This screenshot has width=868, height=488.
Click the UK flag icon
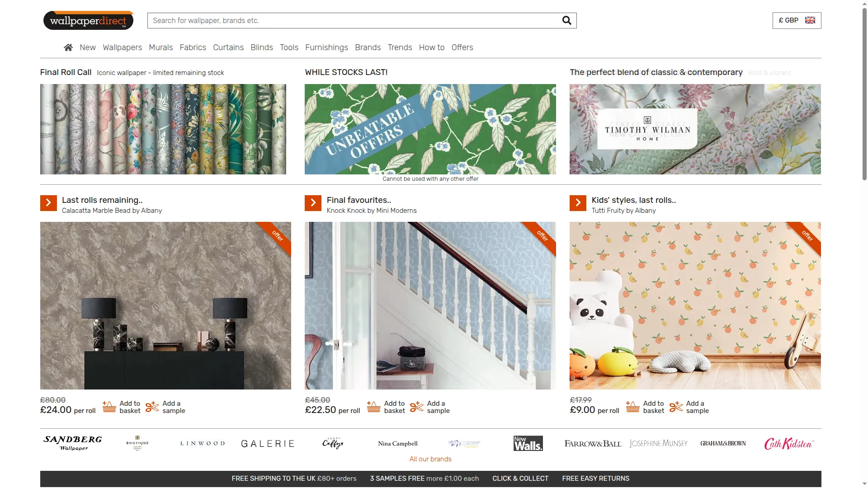coord(810,20)
